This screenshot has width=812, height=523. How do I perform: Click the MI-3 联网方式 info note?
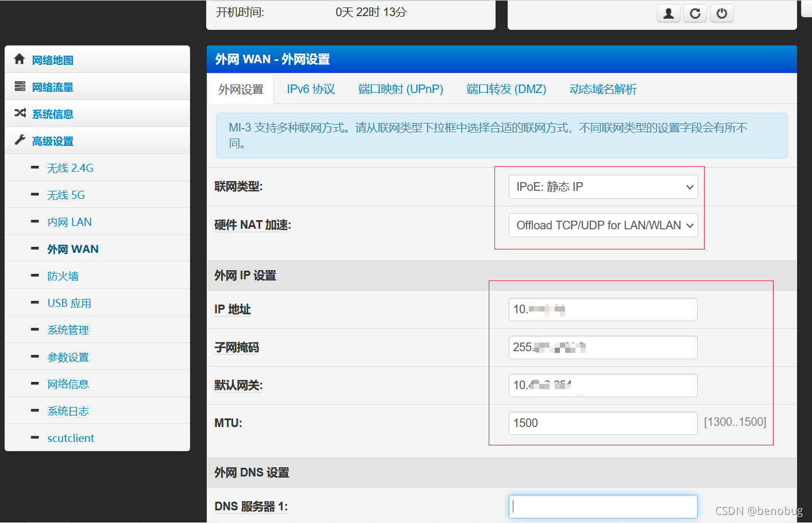coord(501,136)
